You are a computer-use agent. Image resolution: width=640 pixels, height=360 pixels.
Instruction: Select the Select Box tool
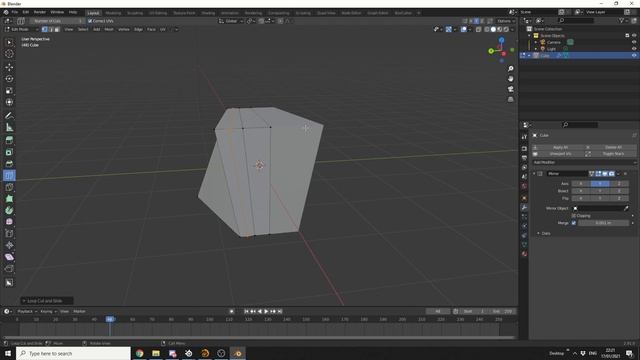[9, 42]
